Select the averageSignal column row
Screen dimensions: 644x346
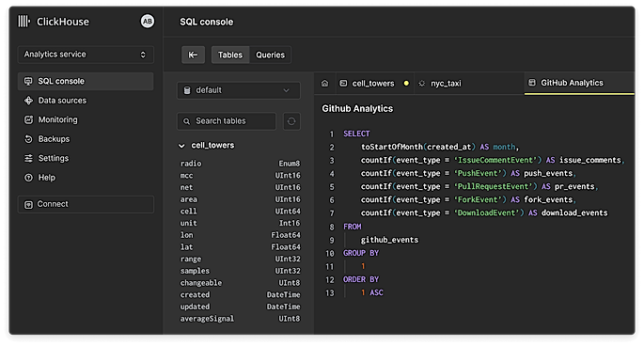pos(241,319)
